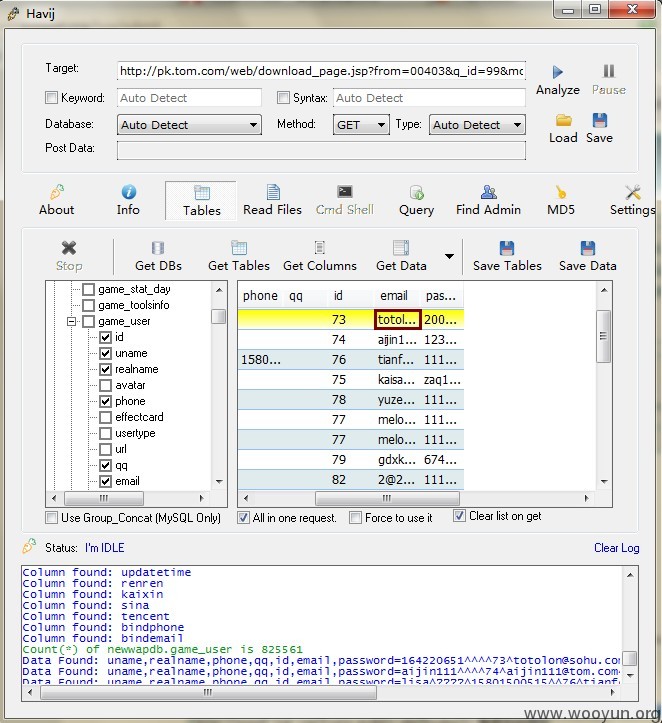Screen dimensions: 662x723
Task: Click the log panel horizontal scrollbar thumb
Action: click(208, 692)
